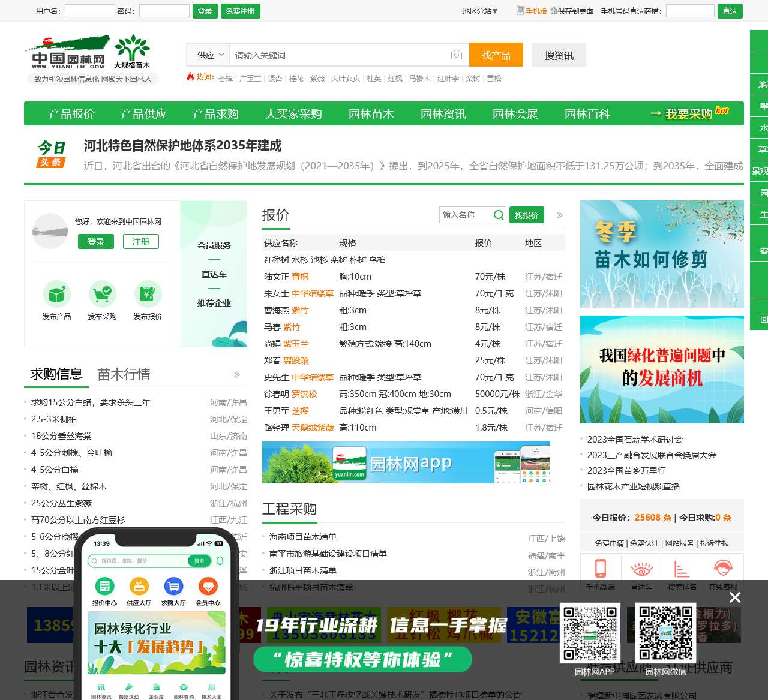This screenshot has width=768, height=700.
Task: Click the 园林网微信 QR code
Action: pos(665,633)
